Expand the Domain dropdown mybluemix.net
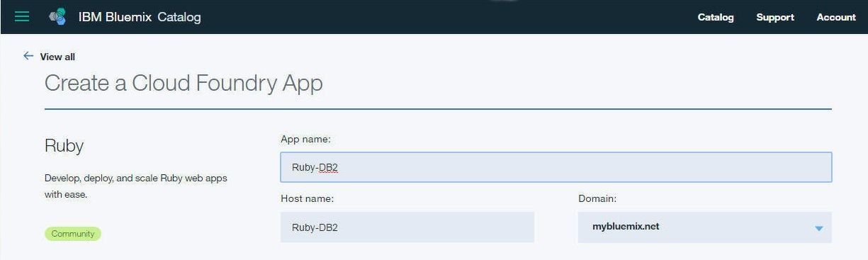The height and width of the screenshot is (260, 868). [x=705, y=227]
